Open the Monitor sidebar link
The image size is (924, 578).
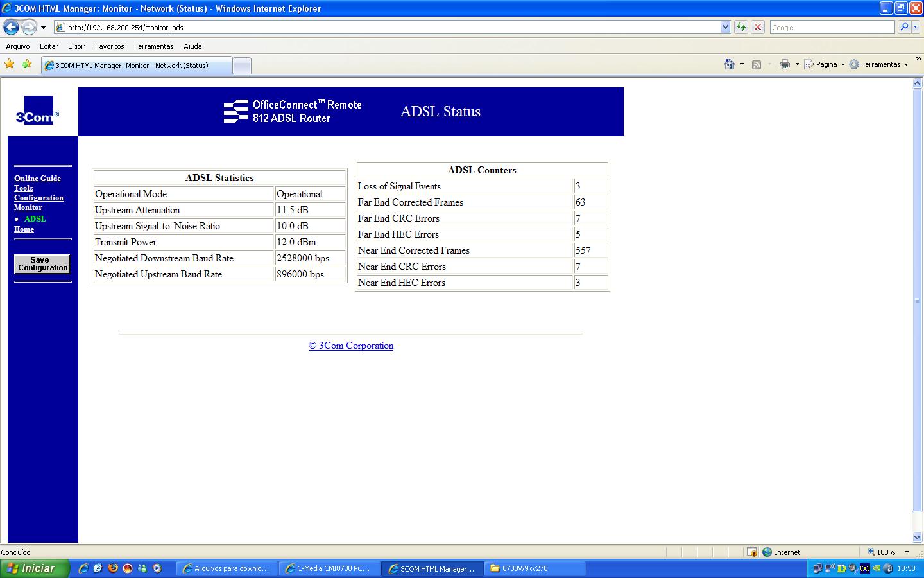[x=28, y=207]
